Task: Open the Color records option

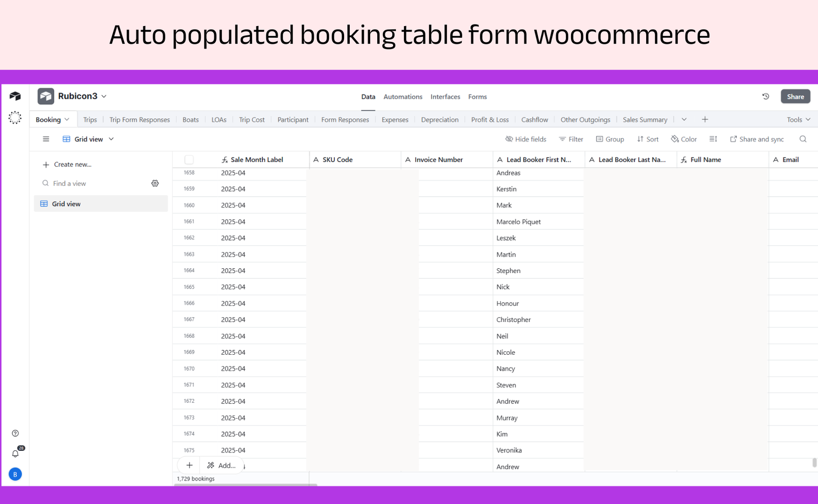Action: 684,139
